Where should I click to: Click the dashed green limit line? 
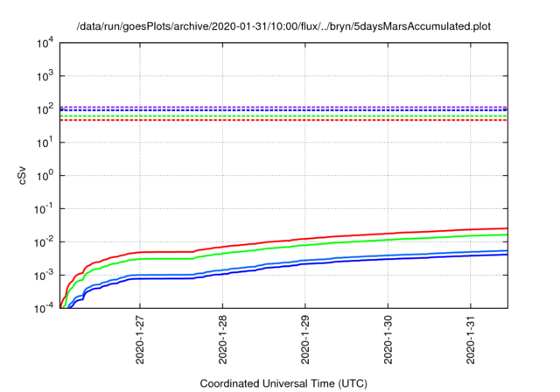(x=283, y=116)
